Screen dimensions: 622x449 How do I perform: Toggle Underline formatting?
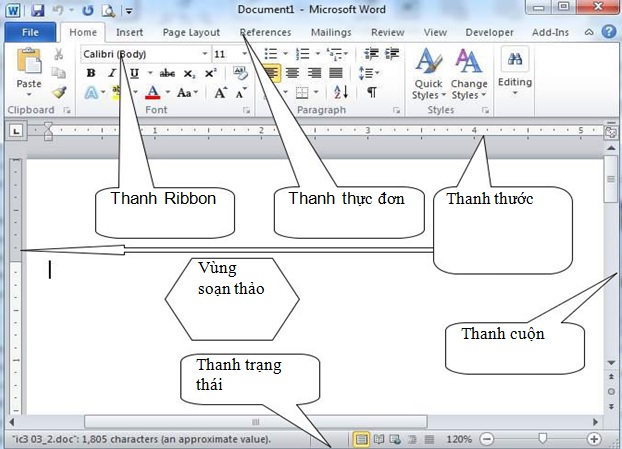134,73
